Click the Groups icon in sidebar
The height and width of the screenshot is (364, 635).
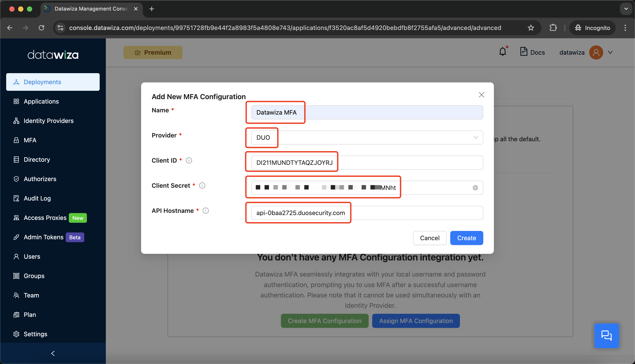click(16, 276)
